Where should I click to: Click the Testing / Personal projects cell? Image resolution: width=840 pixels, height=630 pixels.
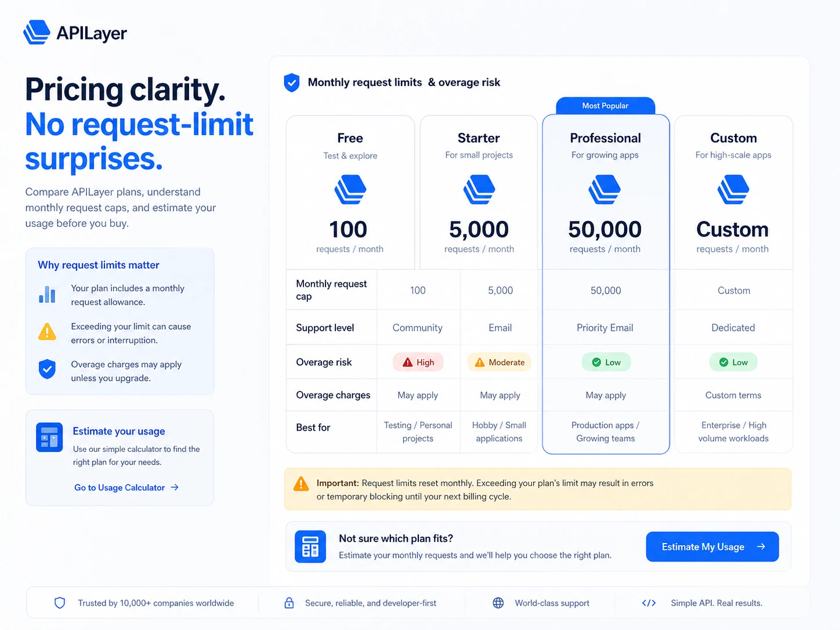click(418, 432)
